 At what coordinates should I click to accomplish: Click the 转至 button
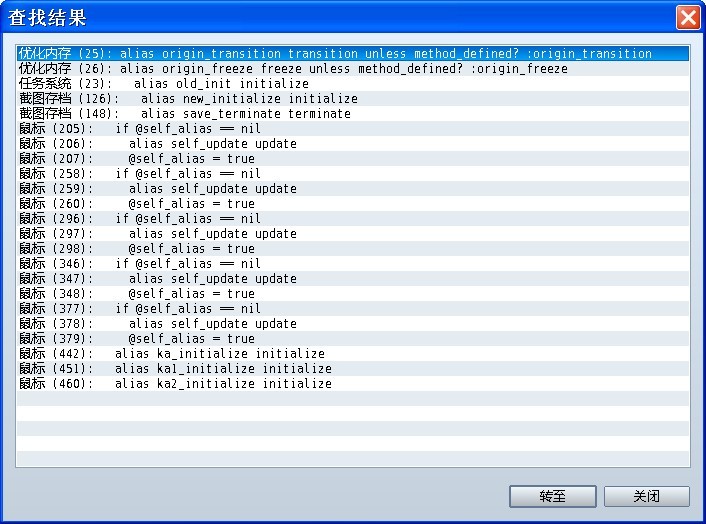point(552,496)
